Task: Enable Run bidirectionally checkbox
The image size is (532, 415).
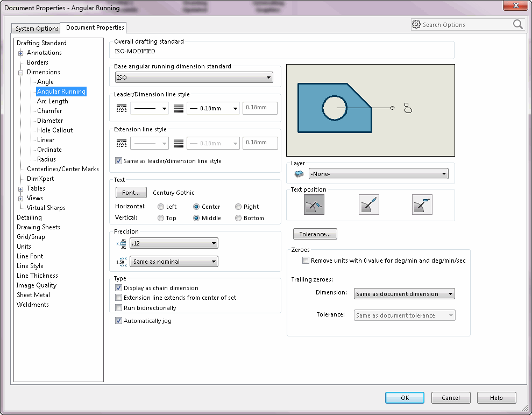Action: (x=118, y=308)
